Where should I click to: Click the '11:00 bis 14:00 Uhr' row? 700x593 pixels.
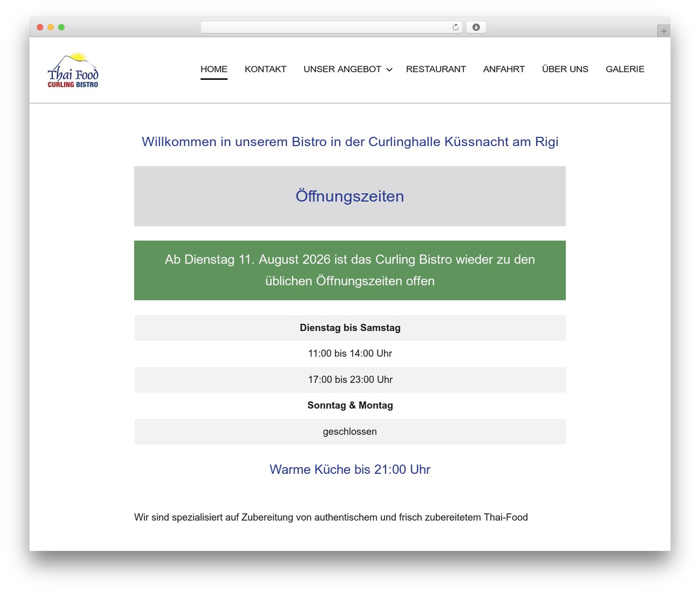click(x=350, y=353)
